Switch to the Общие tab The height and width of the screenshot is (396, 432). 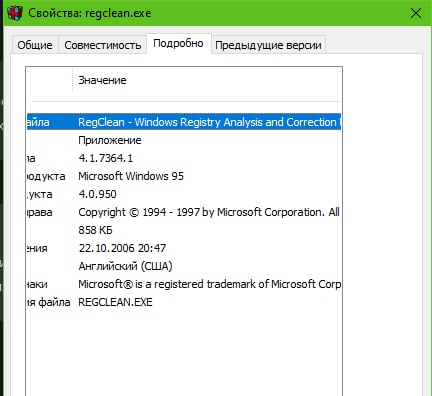35,45
